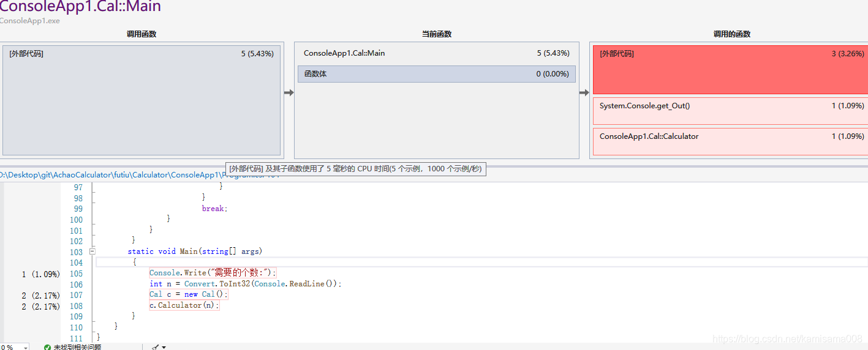Click the code cleanup broom icon
The image size is (868, 350).
[155, 347]
